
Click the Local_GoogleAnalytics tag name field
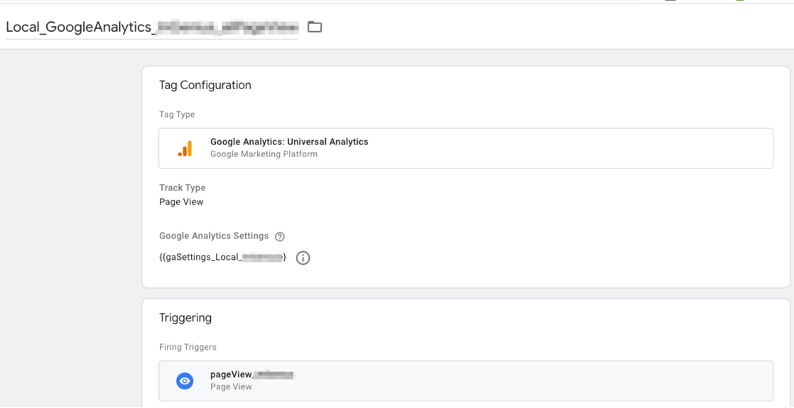tap(150, 27)
